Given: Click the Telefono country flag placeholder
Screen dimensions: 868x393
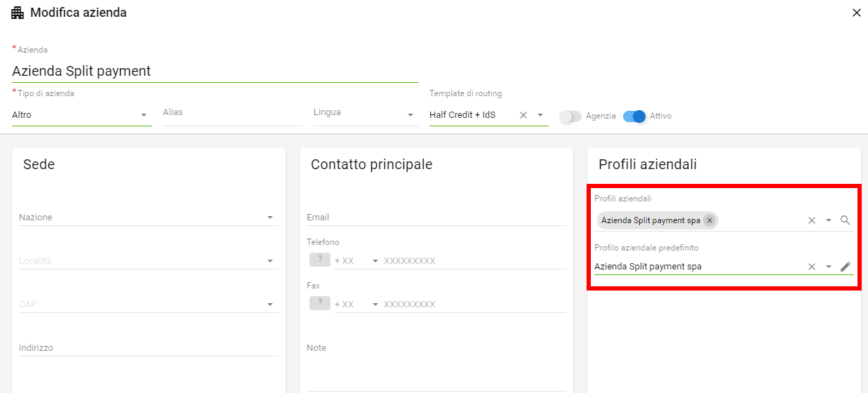Looking at the screenshot, I should tap(320, 260).
